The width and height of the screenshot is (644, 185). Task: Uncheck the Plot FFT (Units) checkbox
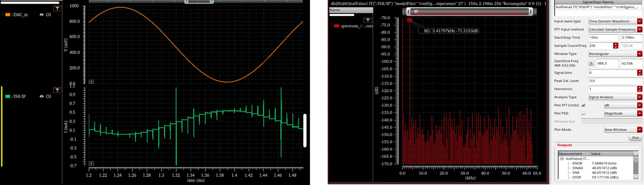click(583, 105)
